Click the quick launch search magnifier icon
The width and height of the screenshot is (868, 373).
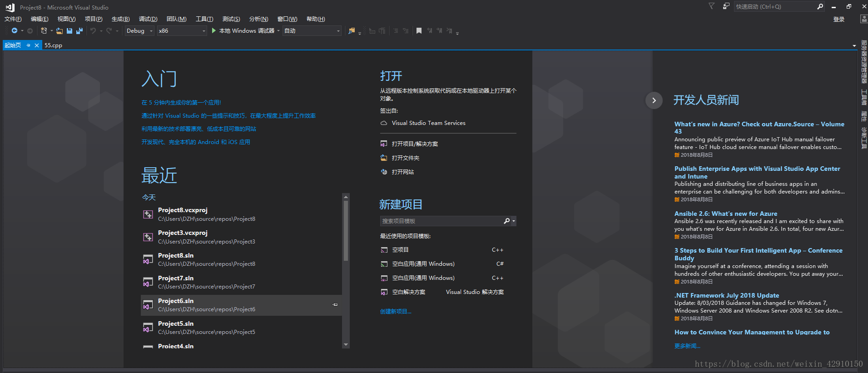(820, 6)
